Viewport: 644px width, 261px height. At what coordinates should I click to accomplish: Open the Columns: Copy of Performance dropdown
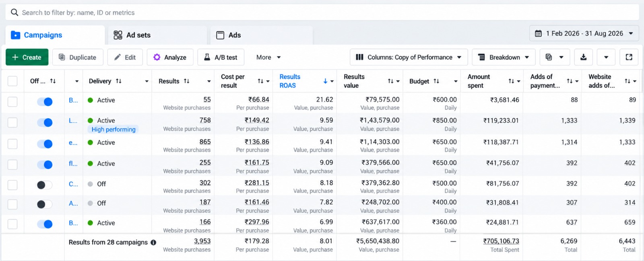tap(409, 57)
